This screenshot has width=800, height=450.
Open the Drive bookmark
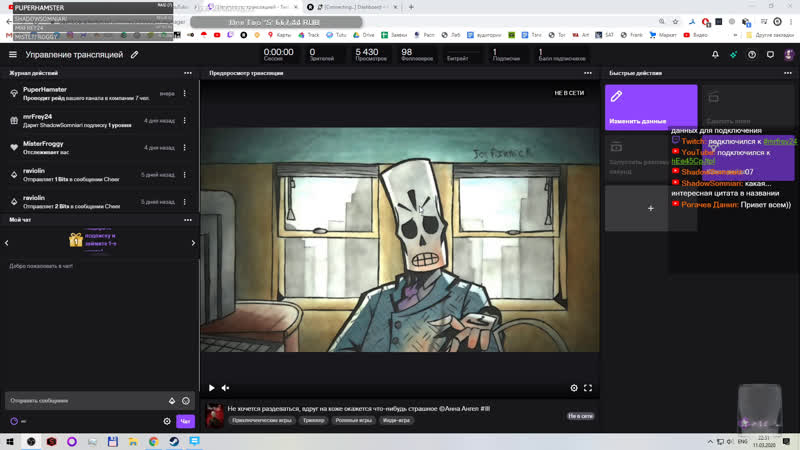364,35
